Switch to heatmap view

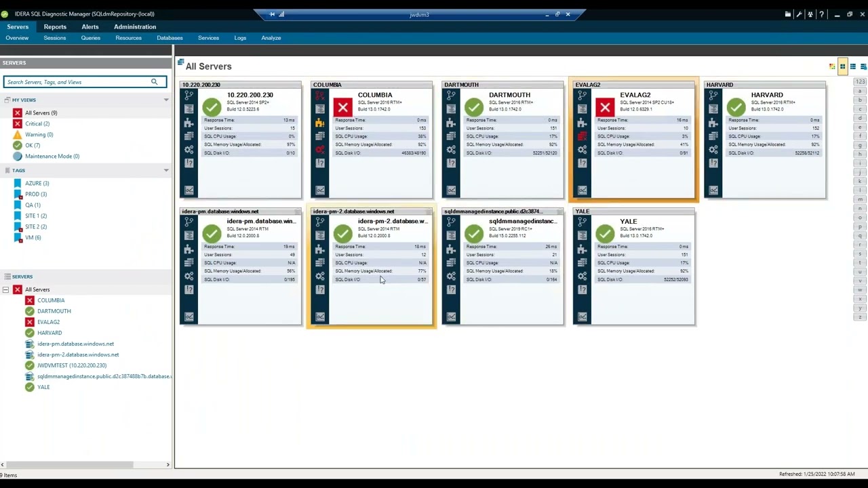[x=832, y=66]
